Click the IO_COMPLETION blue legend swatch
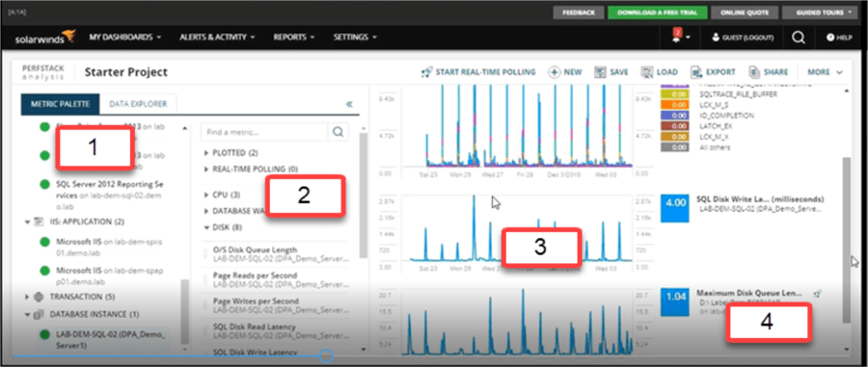 pos(675,116)
